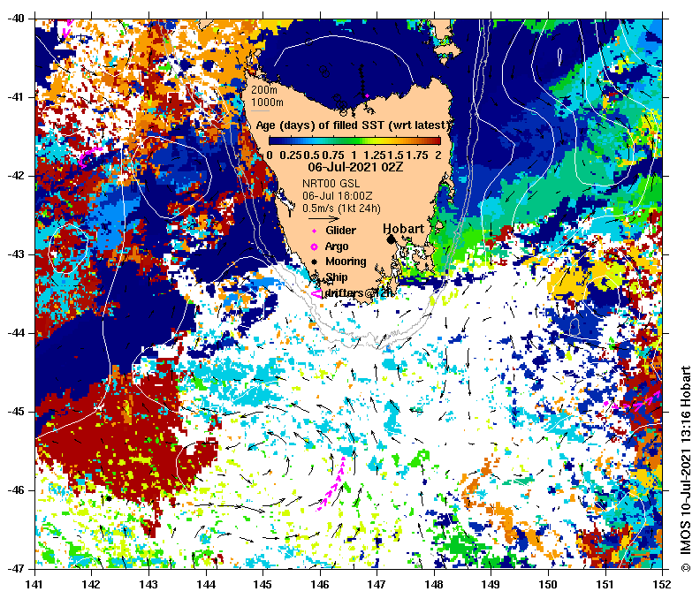Screen dimensions: 700x599
Task: Click the magenta drifters triangle legend symbol
Action: 316,293
